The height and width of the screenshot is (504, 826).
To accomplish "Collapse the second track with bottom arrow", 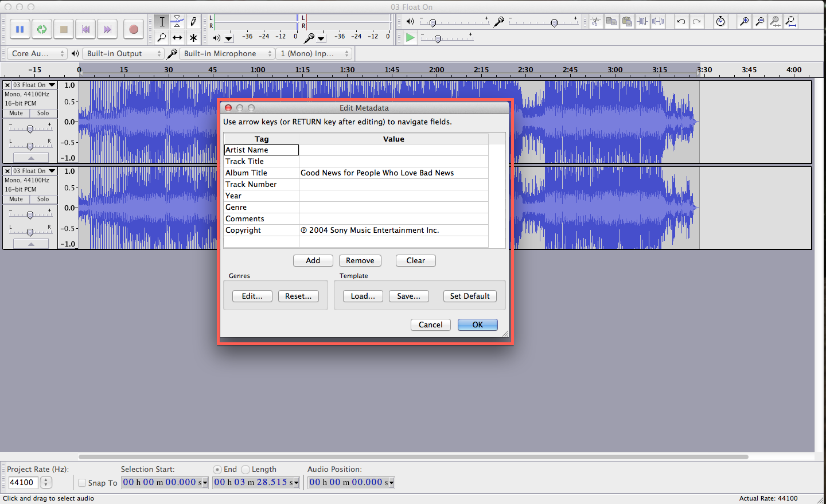I will [31, 244].
